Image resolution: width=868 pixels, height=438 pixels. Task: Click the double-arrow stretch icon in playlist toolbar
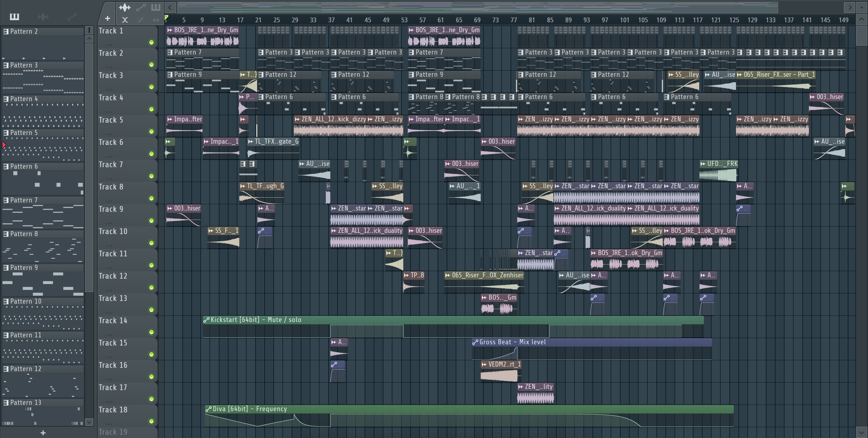tap(156, 20)
